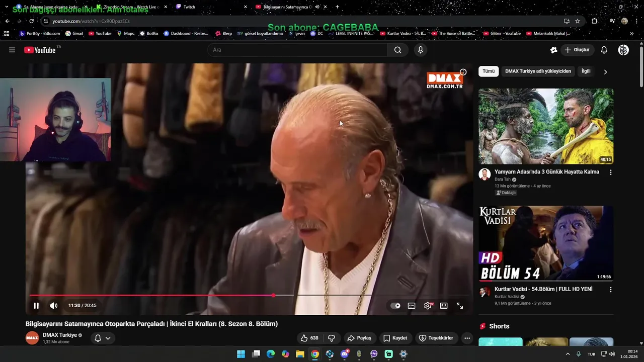The image size is (644, 362).
Task: Select the DMAX Turkiye adlı yükleyiciden chip
Action: 538,71
